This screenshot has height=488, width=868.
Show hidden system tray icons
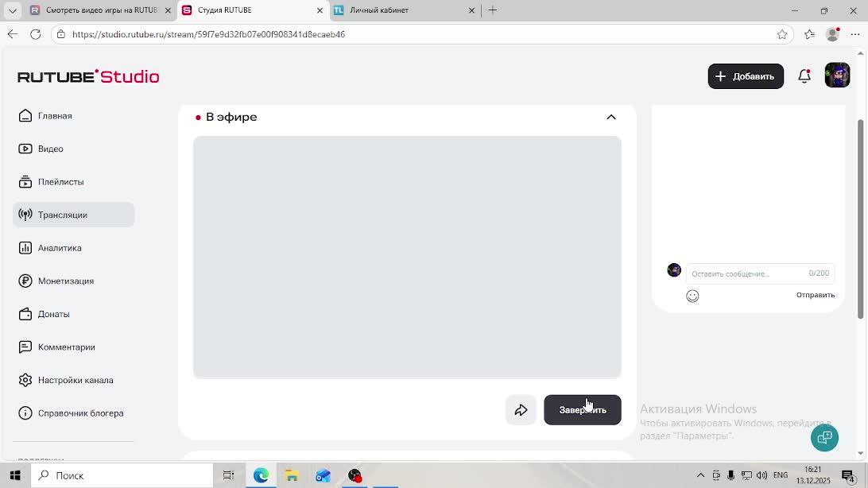coord(700,475)
